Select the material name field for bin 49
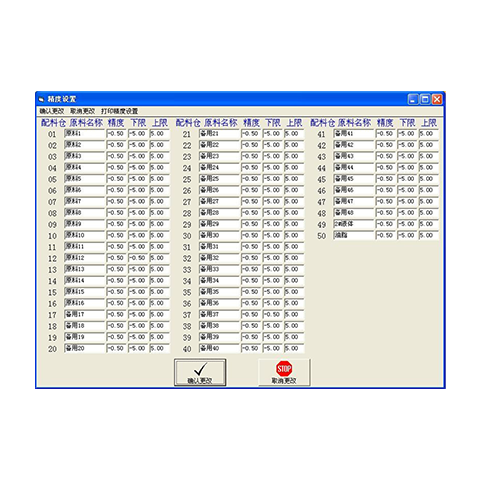The width and height of the screenshot is (480, 480). click(354, 224)
